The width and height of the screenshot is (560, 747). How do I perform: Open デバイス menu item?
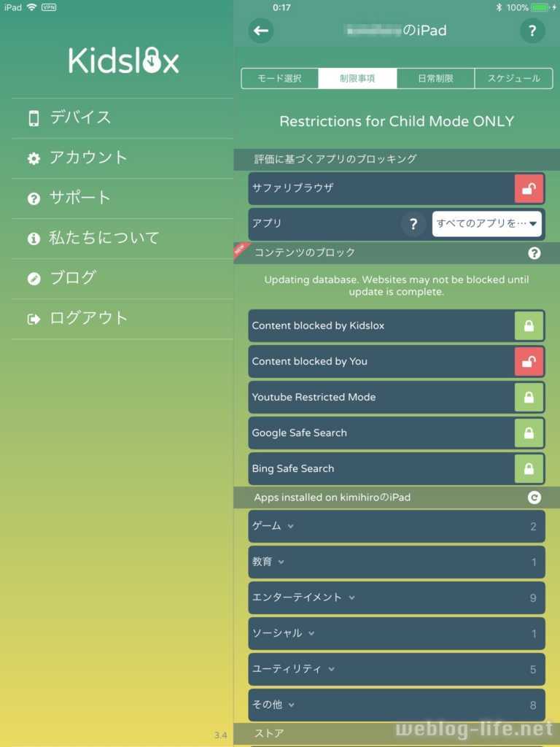[x=122, y=118]
